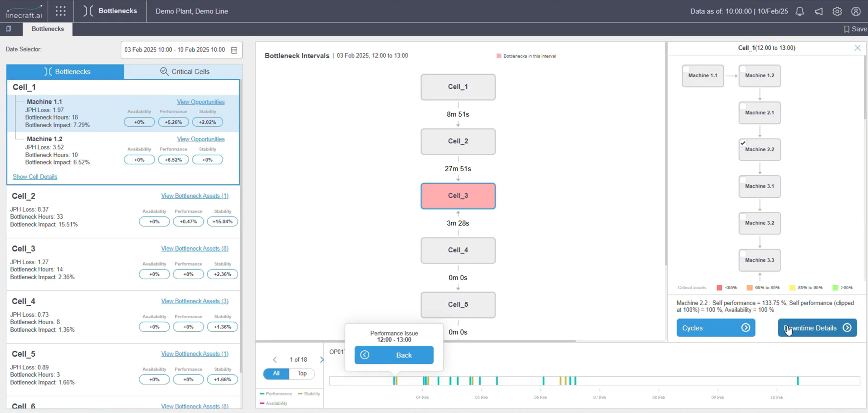Open the calendar icon in Date Selector
The height and width of the screenshot is (413, 868).
coord(234,50)
